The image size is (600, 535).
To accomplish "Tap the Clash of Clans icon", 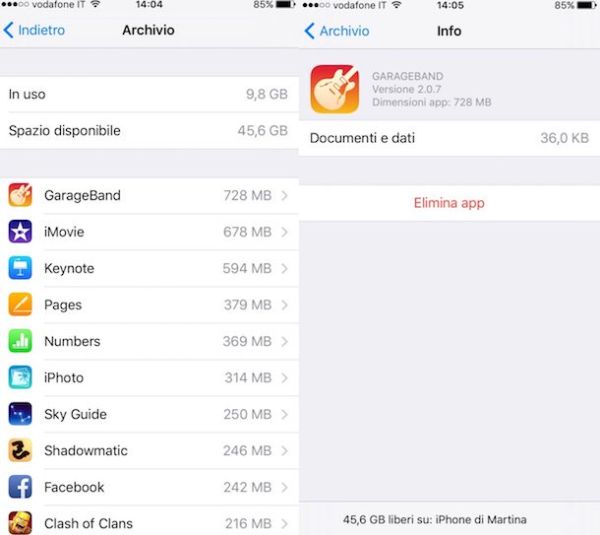I will tap(20, 523).
